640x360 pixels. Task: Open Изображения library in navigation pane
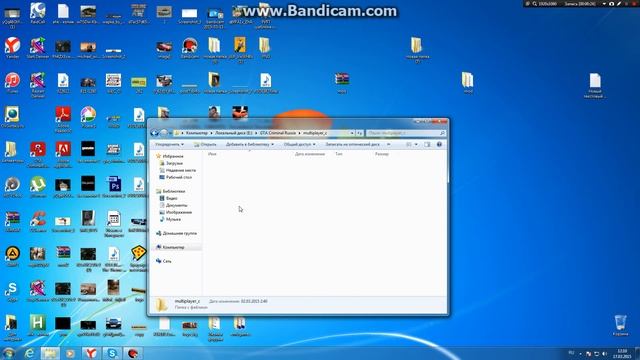(176, 212)
